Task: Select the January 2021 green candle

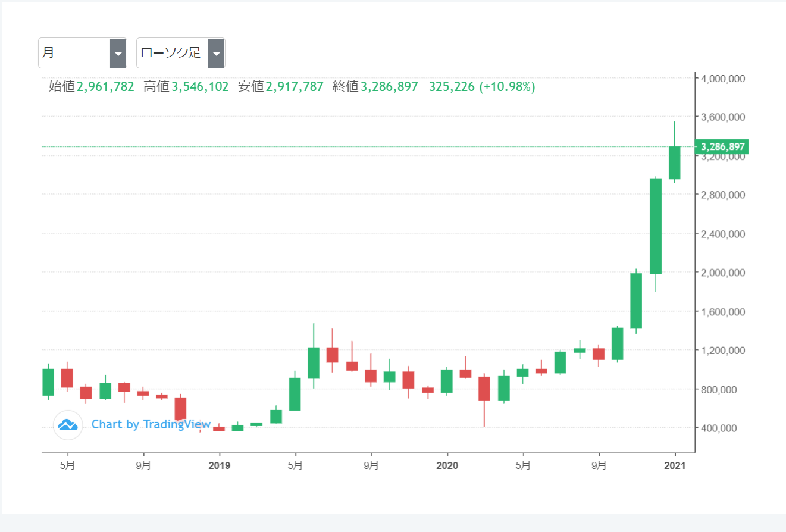Action: click(674, 162)
